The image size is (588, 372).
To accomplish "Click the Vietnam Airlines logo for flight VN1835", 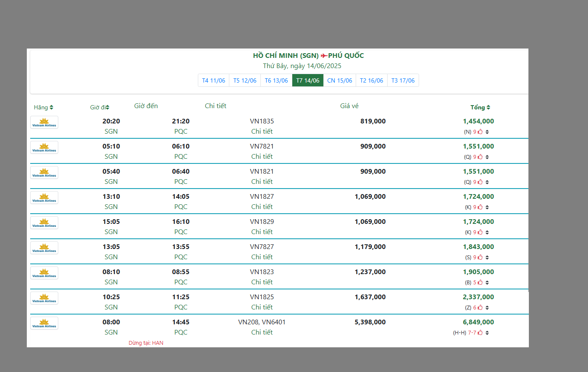I will (44, 122).
